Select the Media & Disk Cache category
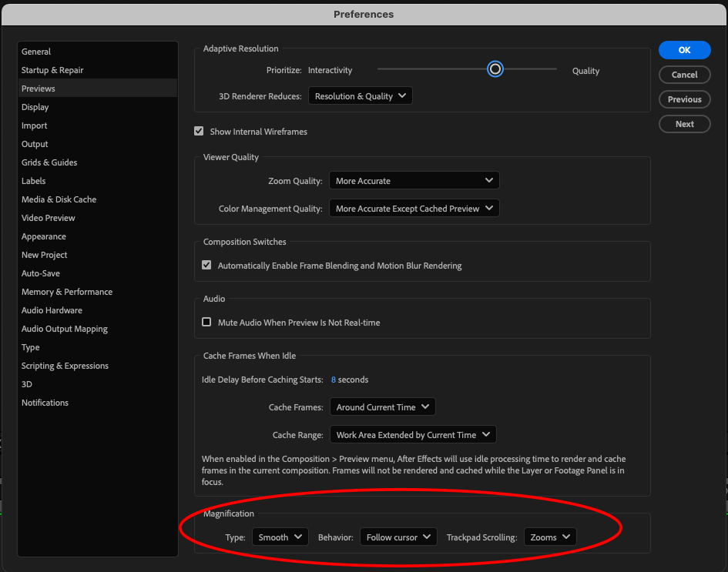Image resolution: width=728 pixels, height=572 pixels. click(x=58, y=199)
